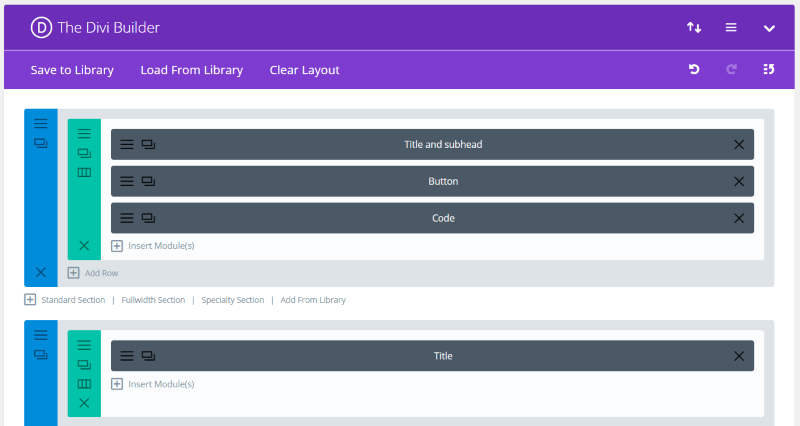Clone the first green row

[x=84, y=153]
